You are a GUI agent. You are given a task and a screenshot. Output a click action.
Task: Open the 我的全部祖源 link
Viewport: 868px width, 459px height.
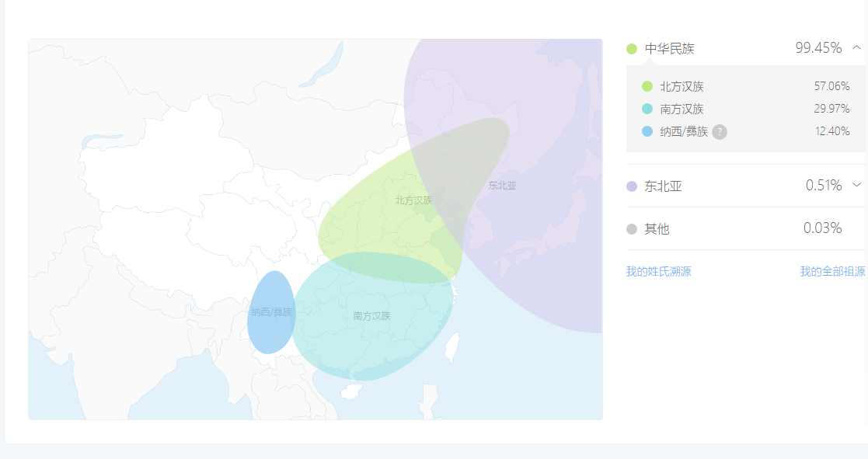pos(832,272)
